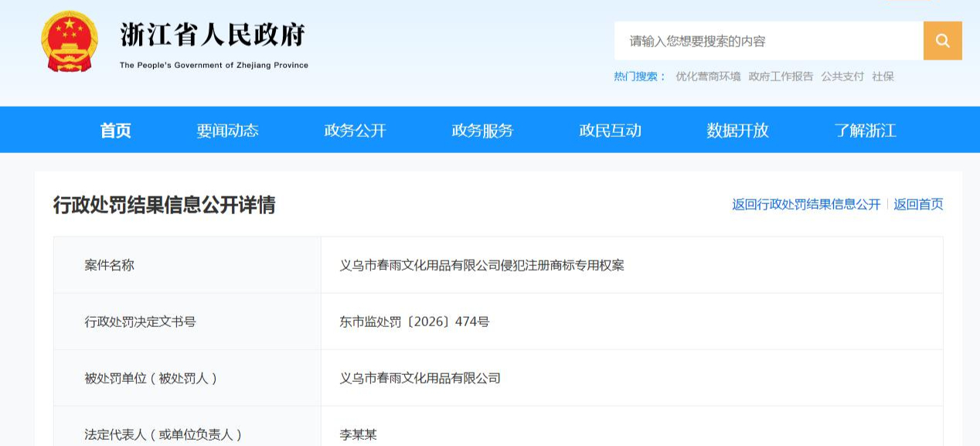Image resolution: width=980 pixels, height=446 pixels.
Task: Click hot search link 公共支付
Action: [842, 77]
